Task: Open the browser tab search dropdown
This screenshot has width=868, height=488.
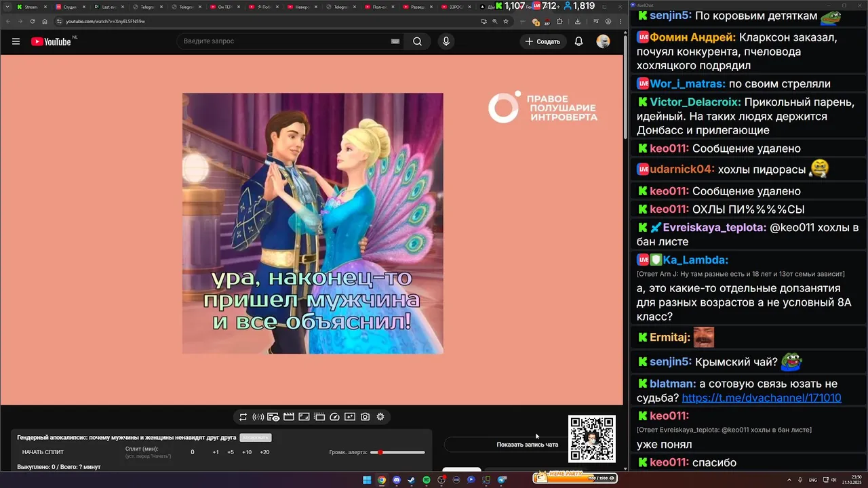Action: coord(7,7)
